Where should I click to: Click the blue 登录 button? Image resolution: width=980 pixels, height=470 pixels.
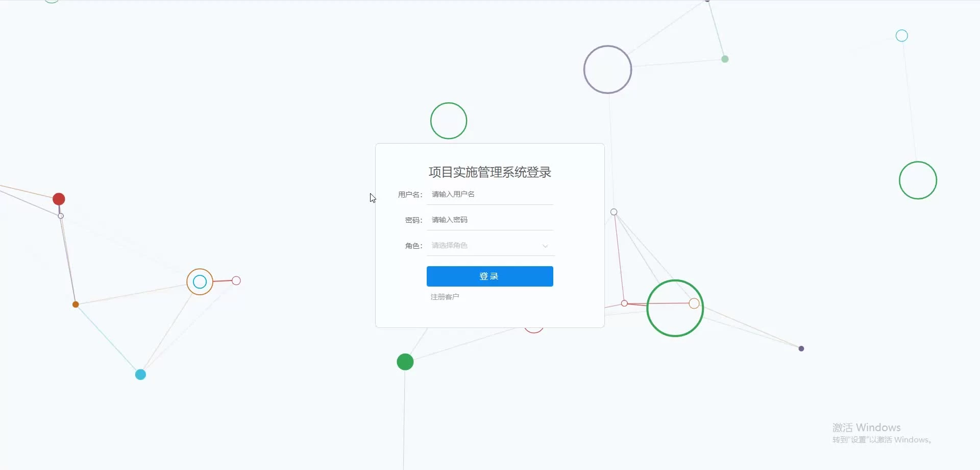(490, 276)
